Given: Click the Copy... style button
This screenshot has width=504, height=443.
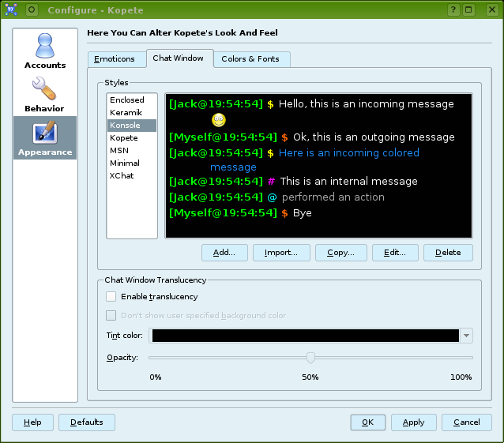Looking at the screenshot, I should tap(340, 253).
